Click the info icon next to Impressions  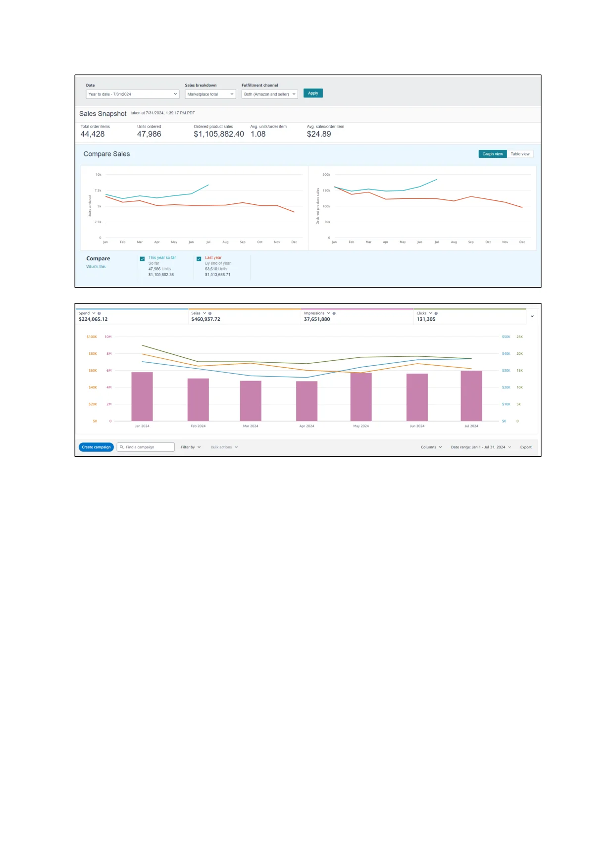pyautogui.click(x=334, y=313)
